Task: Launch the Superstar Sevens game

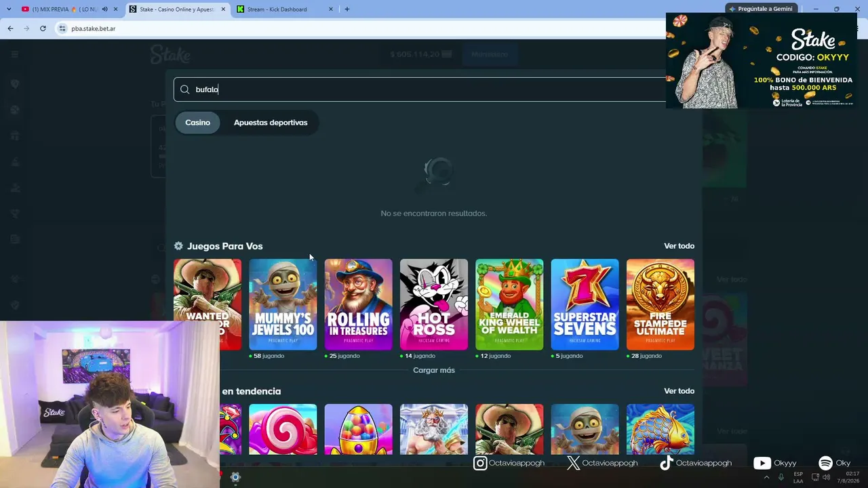Action: tap(585, 304)
